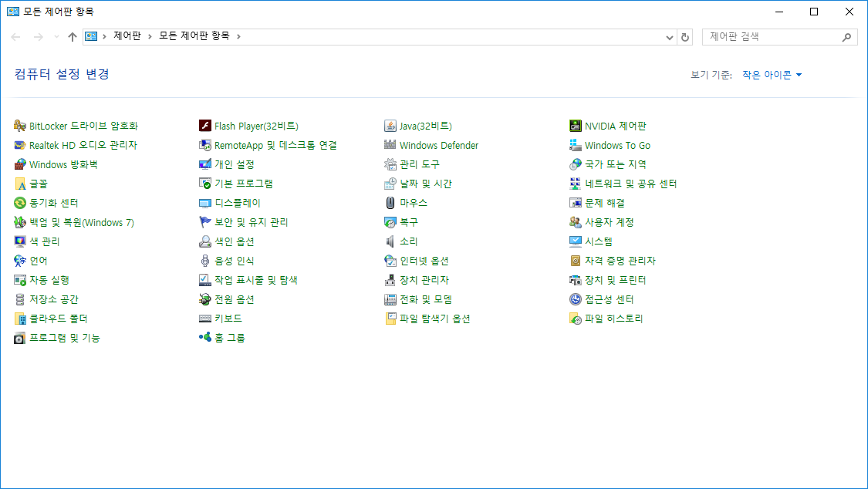Open the 자격 증명 관리자 item

[613, 261]
